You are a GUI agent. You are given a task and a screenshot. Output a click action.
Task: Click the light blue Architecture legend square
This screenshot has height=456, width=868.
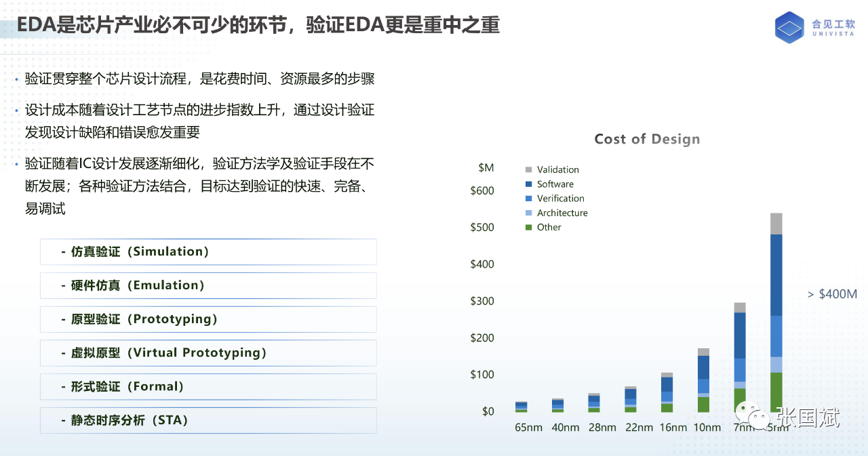pyautogui.click(x=528, y=213)
